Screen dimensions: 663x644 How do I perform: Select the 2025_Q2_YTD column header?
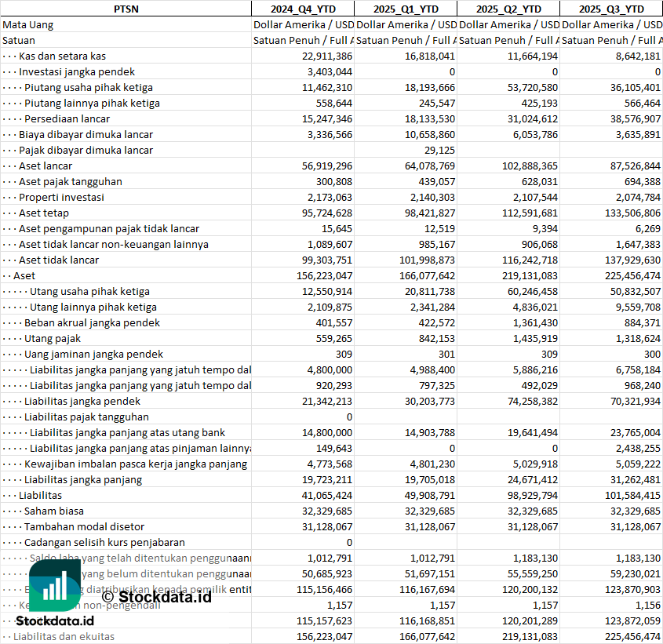[508, 9]
